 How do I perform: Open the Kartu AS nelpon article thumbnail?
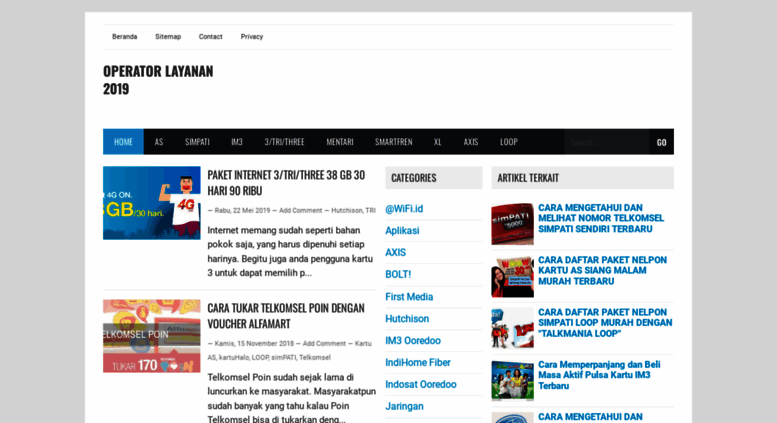512,276
